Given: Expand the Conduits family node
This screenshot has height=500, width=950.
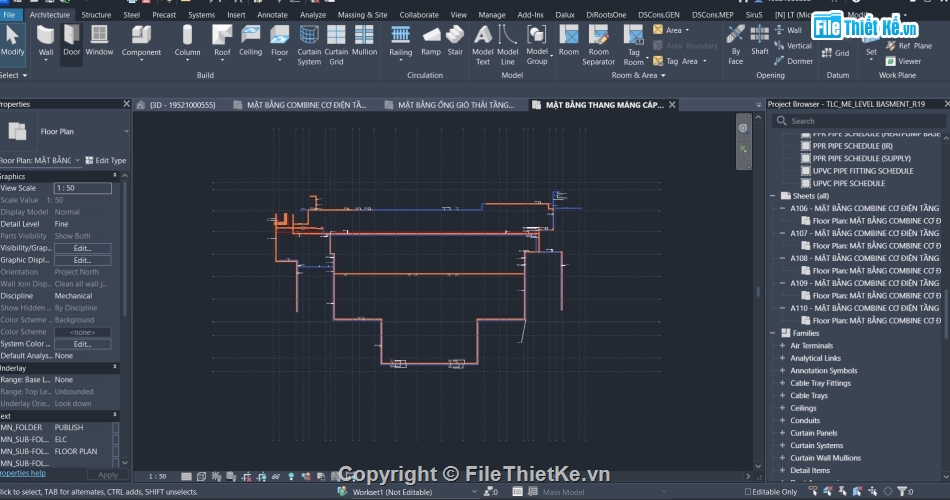Looking at the screenshot, I should 782,420.
